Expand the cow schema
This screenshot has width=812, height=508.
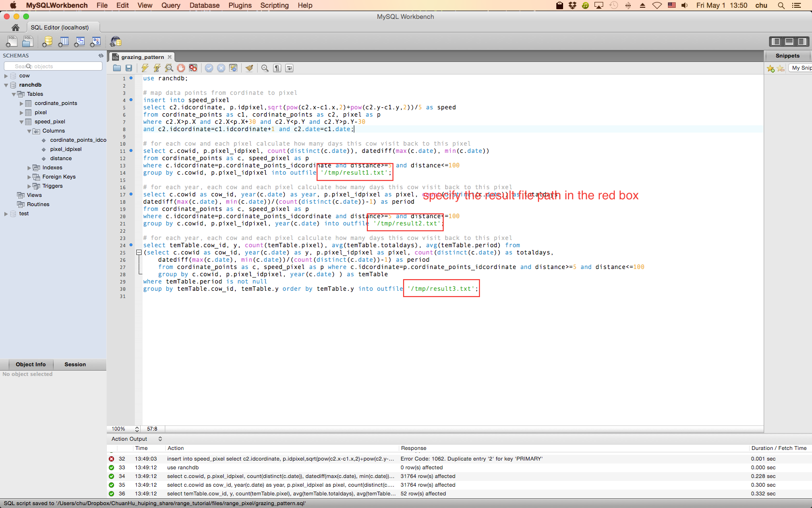pyautogui.click(x=6, y=76)
